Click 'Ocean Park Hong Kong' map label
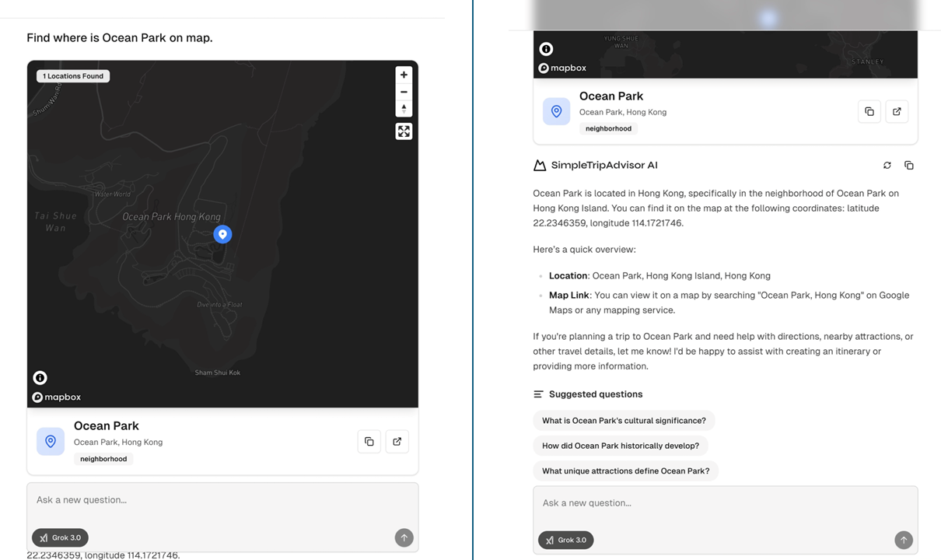941x560 pixels. [172, 217]
